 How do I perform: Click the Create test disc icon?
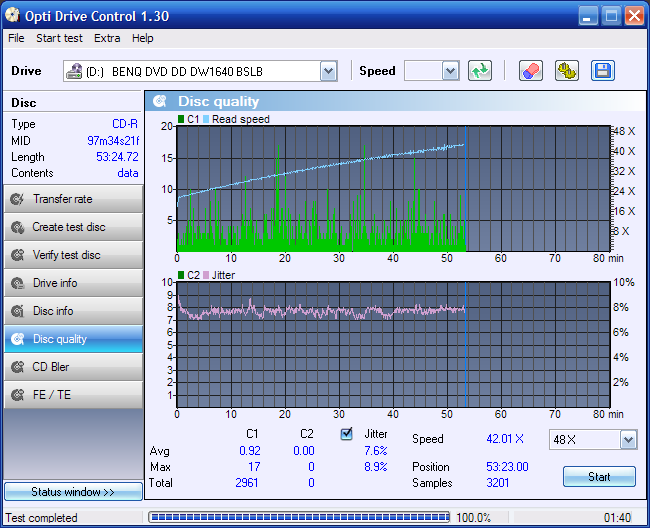(17, 227)
